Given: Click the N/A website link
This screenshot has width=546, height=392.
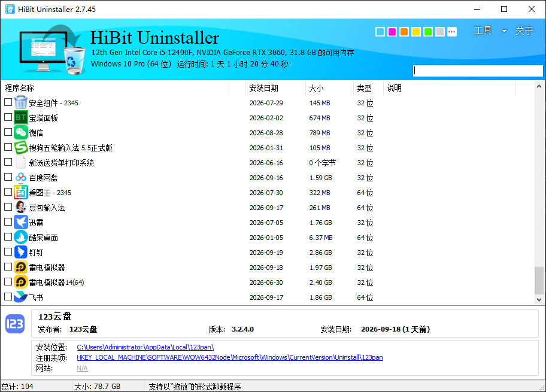Looking at the screenshot, I should pyautogui.click(x=82, y=368).
